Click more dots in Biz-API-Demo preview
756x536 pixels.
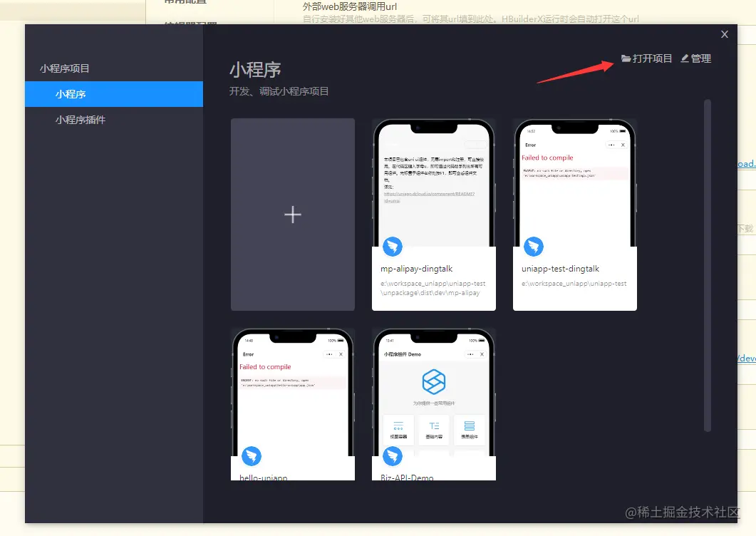point(470,354)
